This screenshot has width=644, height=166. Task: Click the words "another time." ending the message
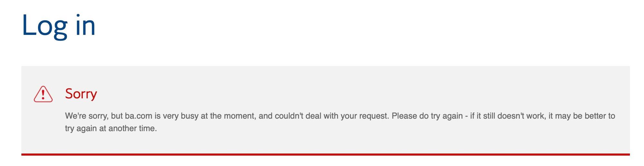[x=133, y=128]
